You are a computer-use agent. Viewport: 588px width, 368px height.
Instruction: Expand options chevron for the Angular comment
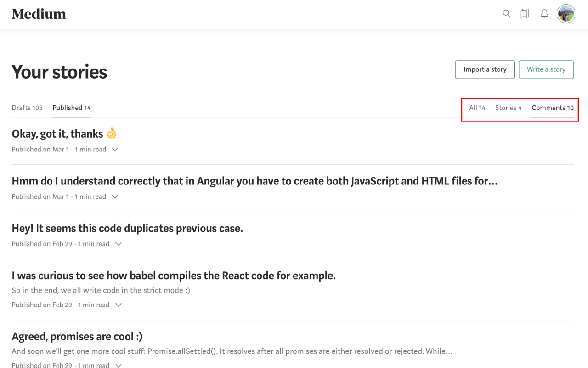115,197
